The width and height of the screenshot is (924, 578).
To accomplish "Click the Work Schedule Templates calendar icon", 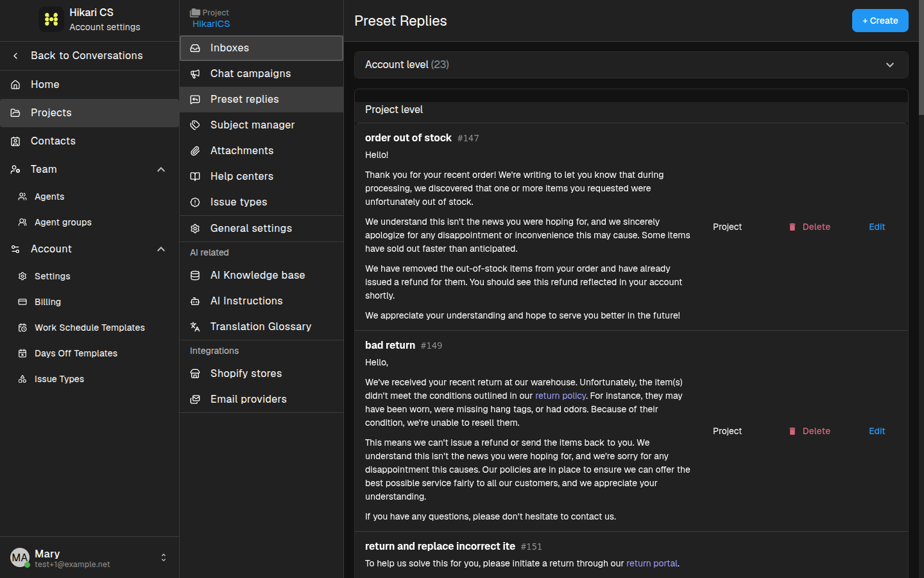I will (22, 328).
